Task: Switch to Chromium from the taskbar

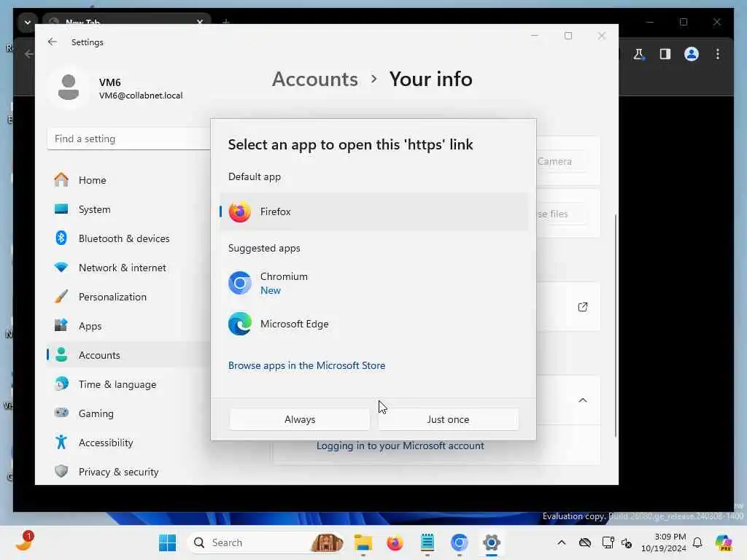Action: point(460,542)
